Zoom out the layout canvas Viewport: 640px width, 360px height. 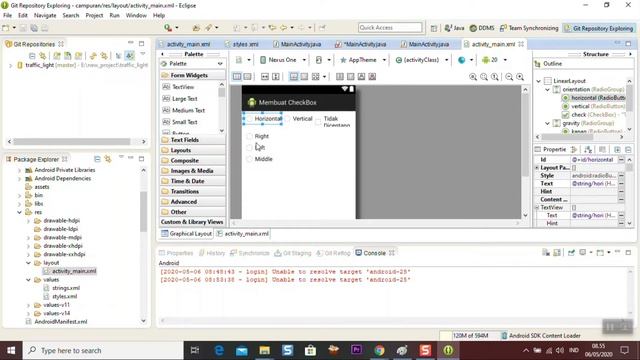click(x=509, y=77)
